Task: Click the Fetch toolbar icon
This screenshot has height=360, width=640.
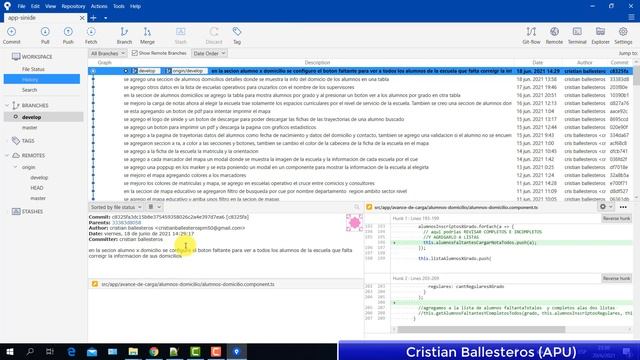Action: tap(91, 36)
